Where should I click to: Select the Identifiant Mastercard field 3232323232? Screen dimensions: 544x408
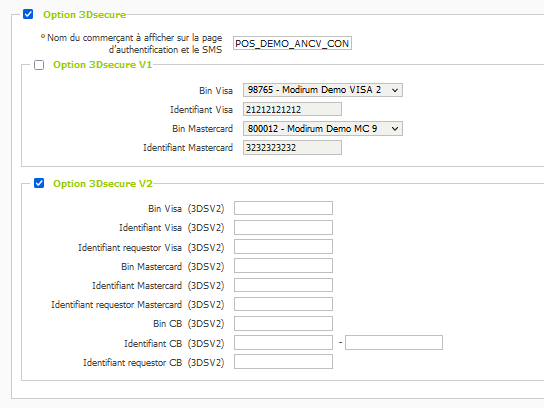[x=292, y=147]
